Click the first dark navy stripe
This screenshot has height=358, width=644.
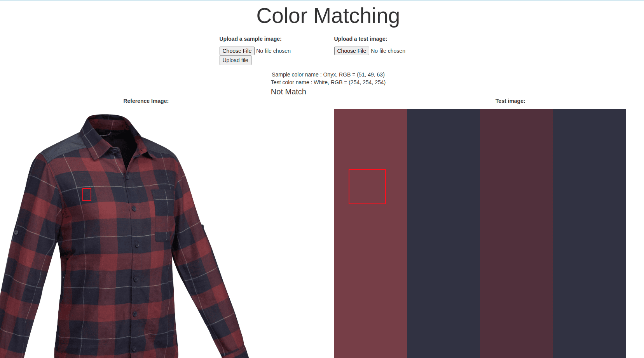tap(443, 233)
